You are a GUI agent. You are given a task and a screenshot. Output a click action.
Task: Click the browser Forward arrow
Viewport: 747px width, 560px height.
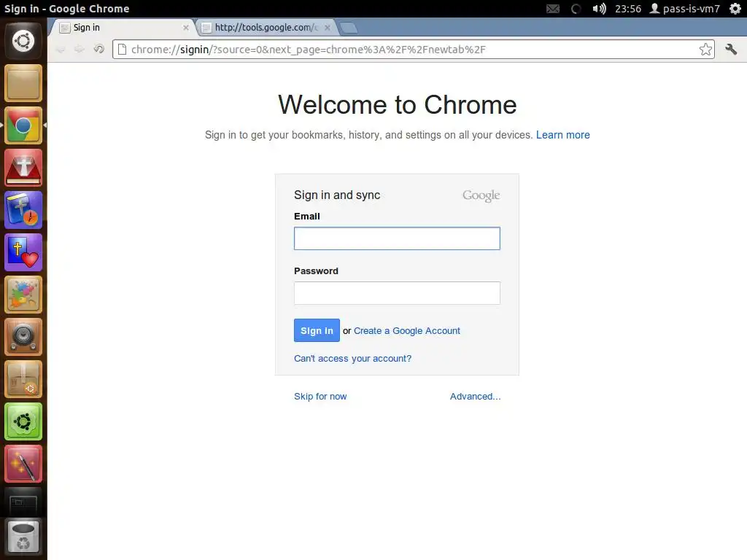tap(80, 49)
